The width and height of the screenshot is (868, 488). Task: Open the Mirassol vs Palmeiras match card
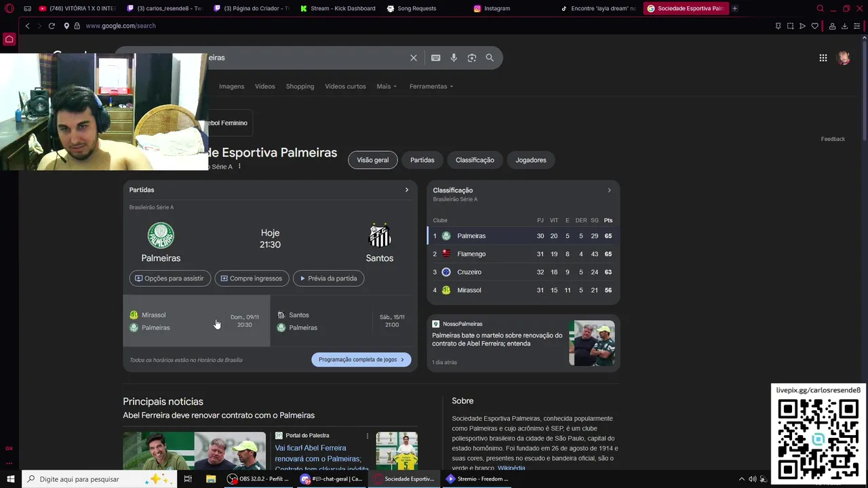pyautogui.click(x=197, y=321)
